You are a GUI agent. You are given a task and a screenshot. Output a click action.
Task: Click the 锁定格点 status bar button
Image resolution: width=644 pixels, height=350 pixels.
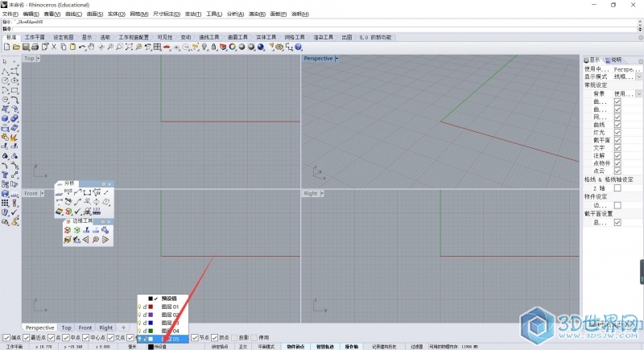click(x=221, y=347)
